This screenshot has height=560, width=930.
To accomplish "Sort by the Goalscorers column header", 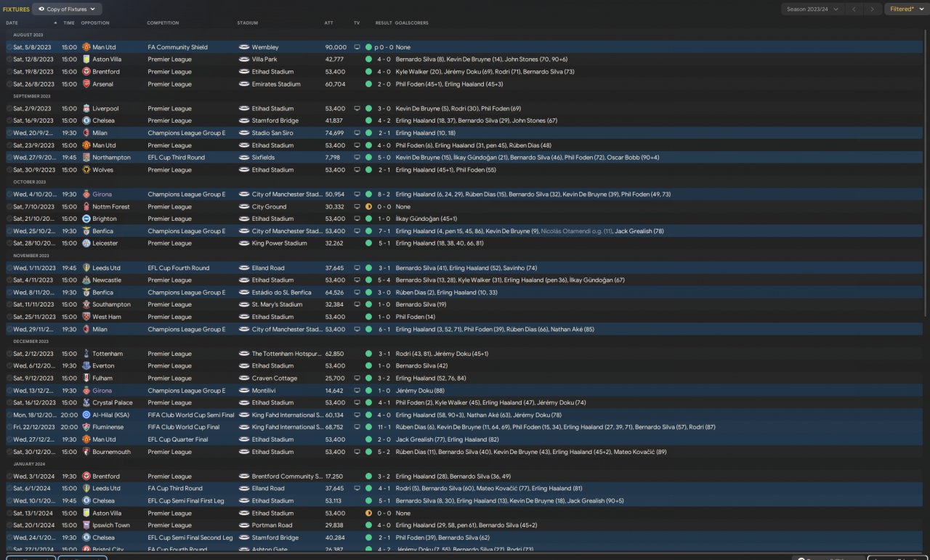I will (x=412, y=23).
